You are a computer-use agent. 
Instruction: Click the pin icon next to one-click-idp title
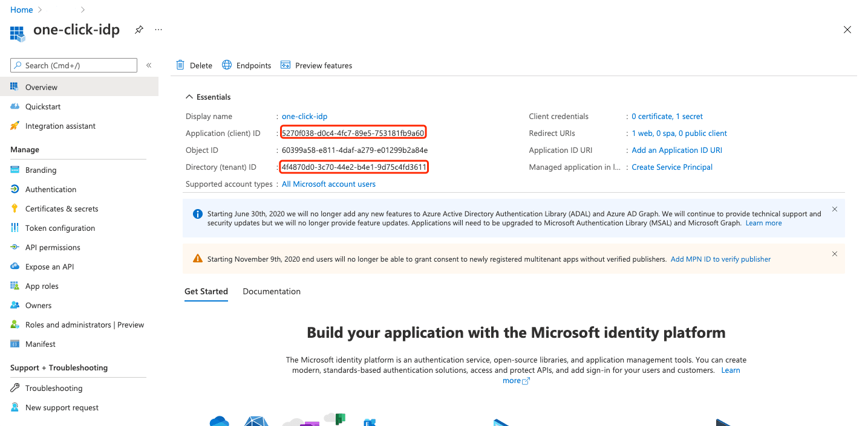click(139, 29)
